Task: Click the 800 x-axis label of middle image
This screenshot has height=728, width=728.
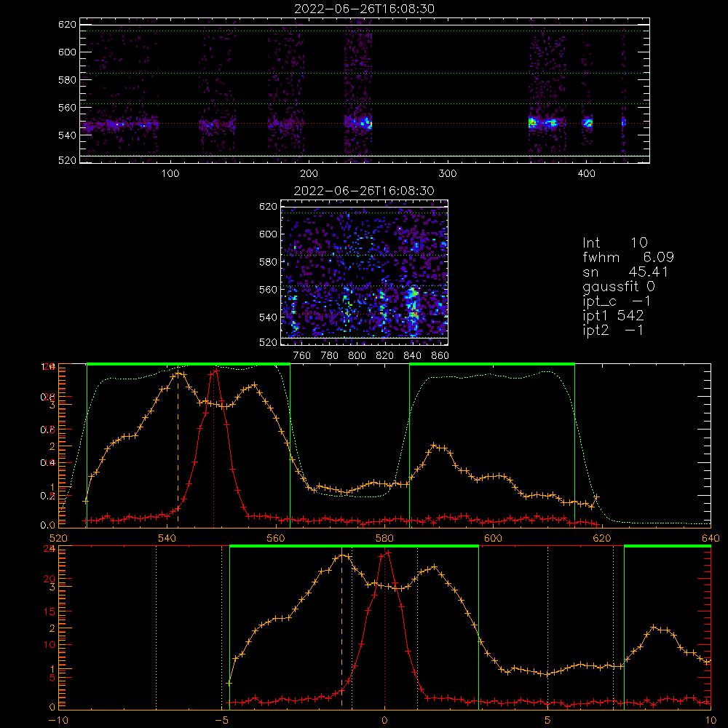Action: click(357, 356)
